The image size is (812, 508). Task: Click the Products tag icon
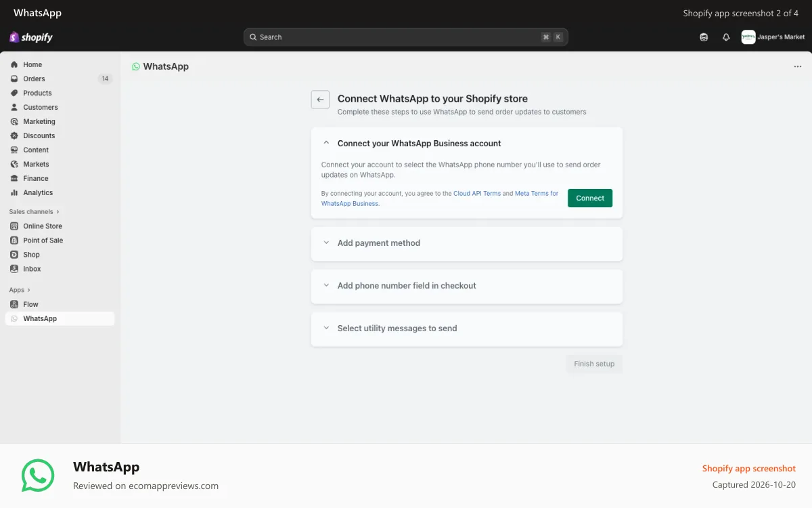pyautogui.click(x=14, y=93)
